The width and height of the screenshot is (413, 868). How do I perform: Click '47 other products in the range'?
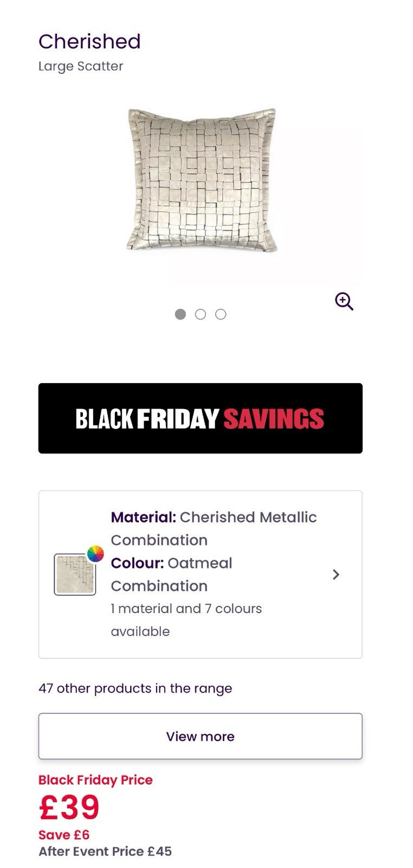coord(135,688)
